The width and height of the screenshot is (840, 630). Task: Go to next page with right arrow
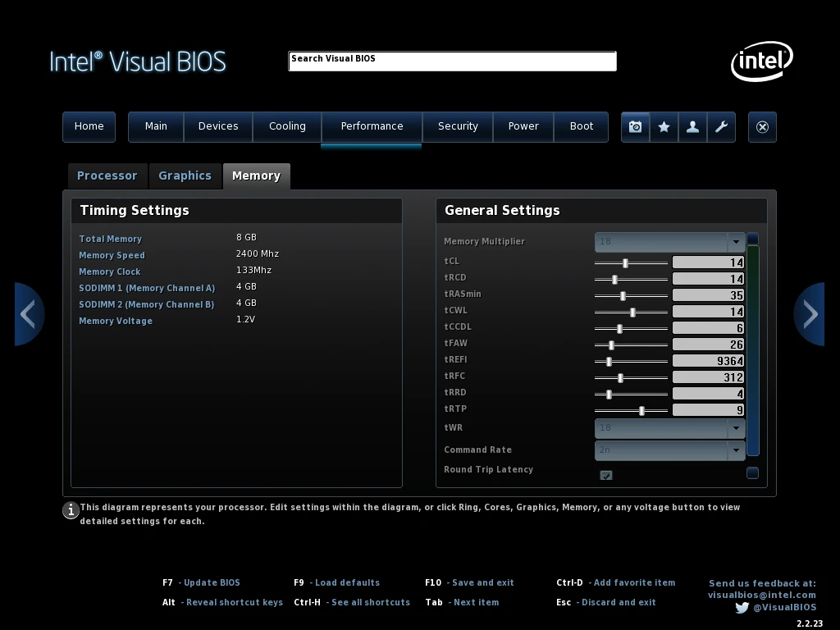click(810, 314)
